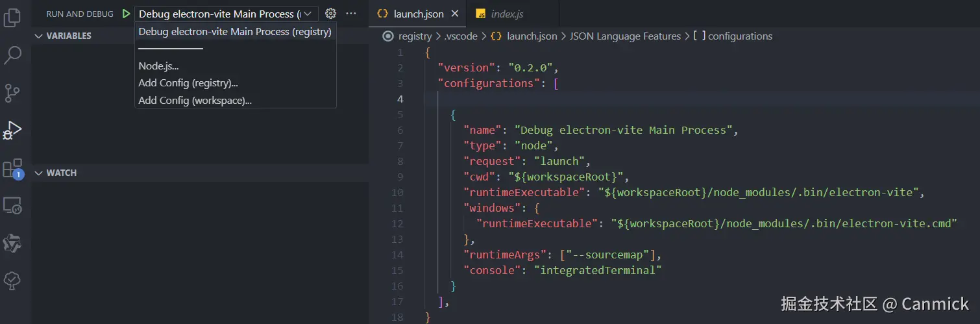This screenshot has width=980, height=324.
Task: Open the Remote Explorer icon
Action: pyautogui.click(x=12, y=206)
